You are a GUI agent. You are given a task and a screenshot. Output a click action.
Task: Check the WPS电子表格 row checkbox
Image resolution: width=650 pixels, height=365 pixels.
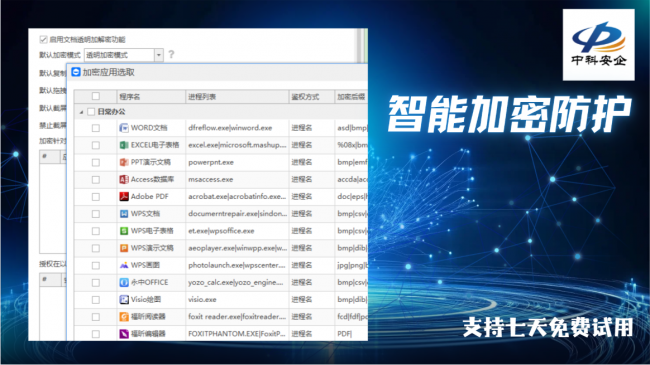coord(96,231)
